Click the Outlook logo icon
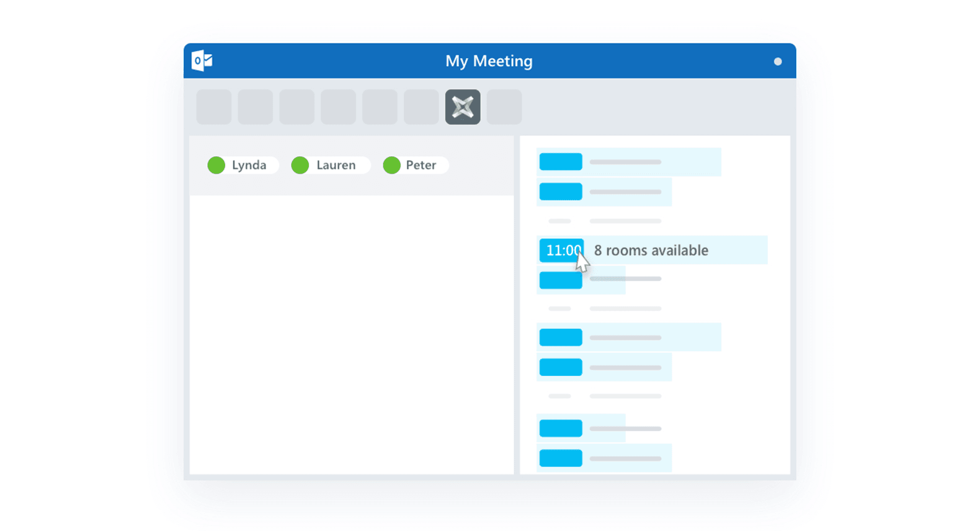Image resolution: width=980 pixels, height=531 pixels. [202, 61]
